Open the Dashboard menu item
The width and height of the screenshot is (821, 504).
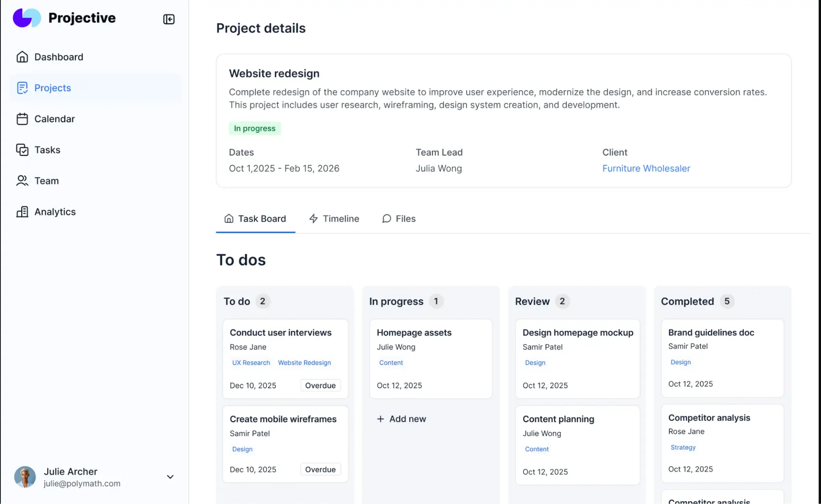[x=95, y=57]
